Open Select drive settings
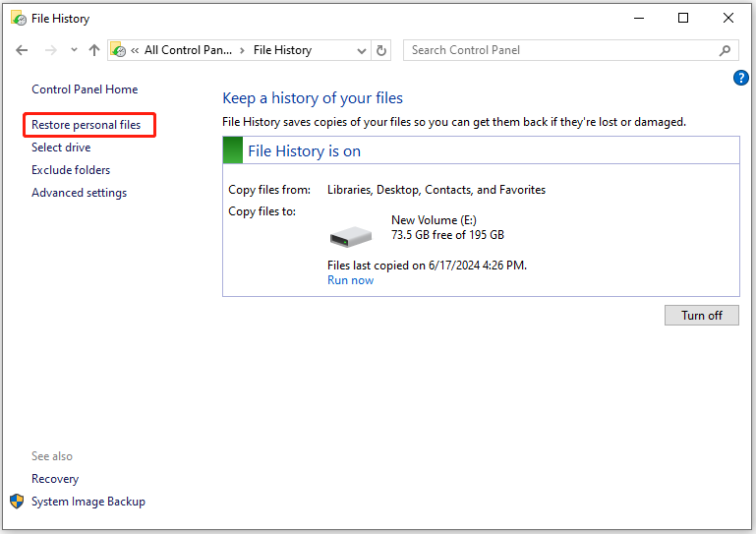The width and height of the screenshot is (756, 534). tap(61, 148)
